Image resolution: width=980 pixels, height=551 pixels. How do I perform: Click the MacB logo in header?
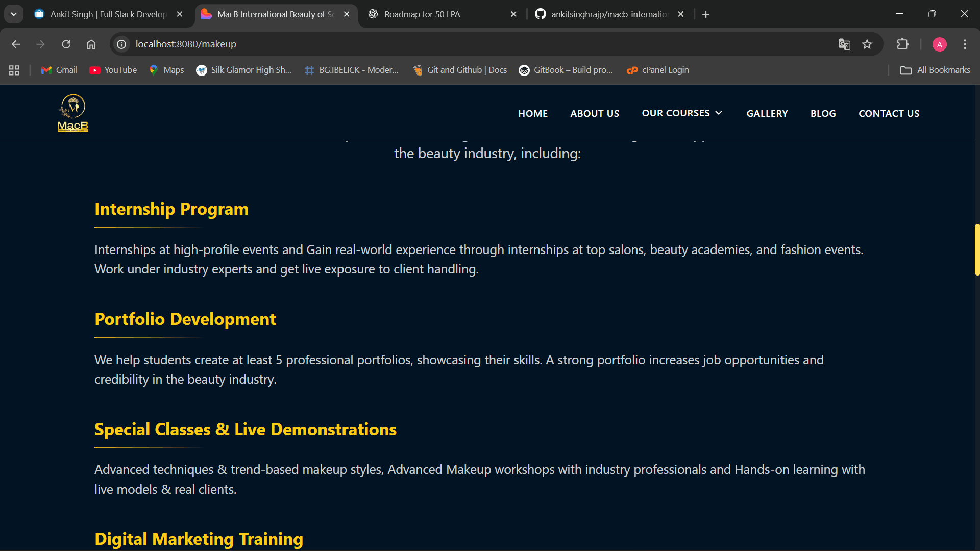(73, 113)
